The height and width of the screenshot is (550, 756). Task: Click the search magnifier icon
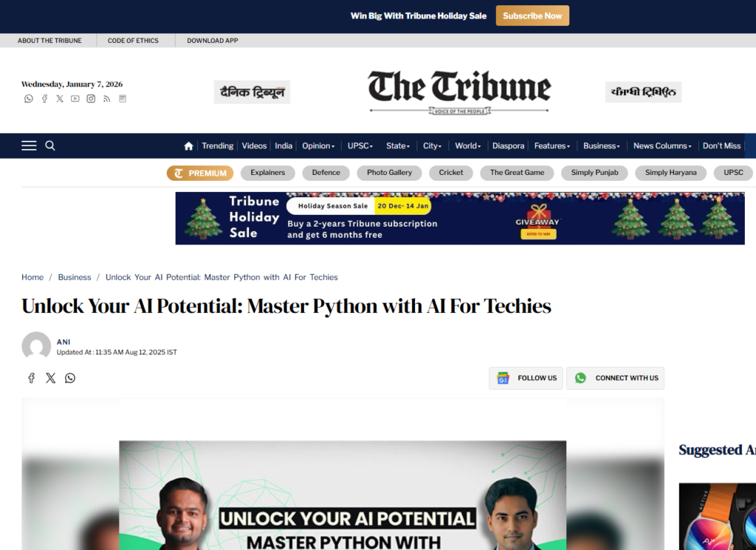[x=50, y=145]
